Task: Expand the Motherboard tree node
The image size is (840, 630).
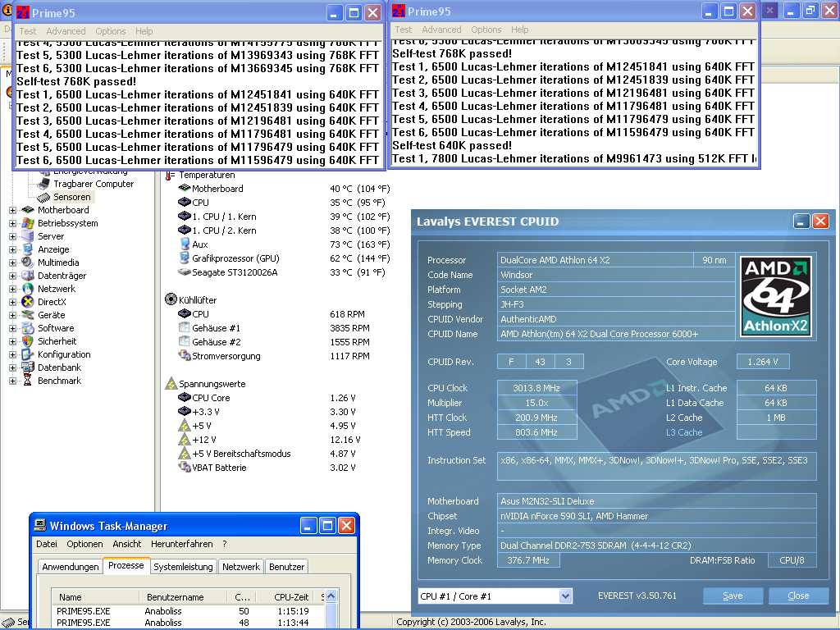Action: point(13,210)
